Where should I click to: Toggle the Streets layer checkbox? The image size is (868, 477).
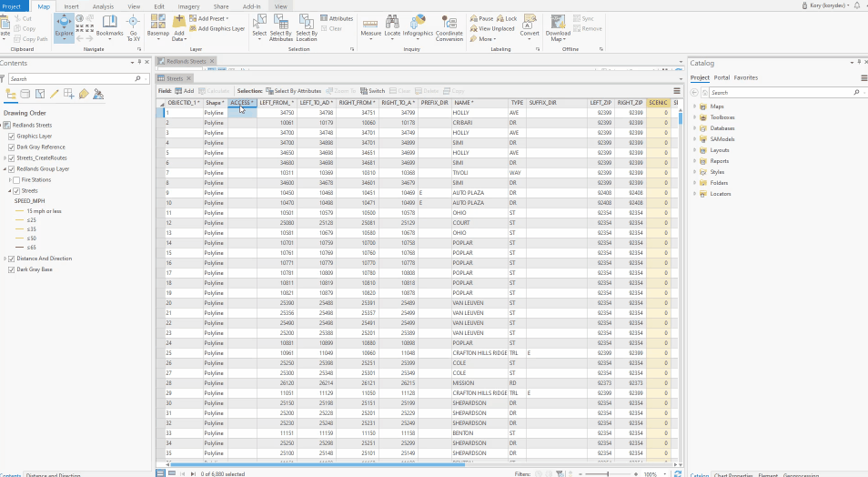point(16,191)
